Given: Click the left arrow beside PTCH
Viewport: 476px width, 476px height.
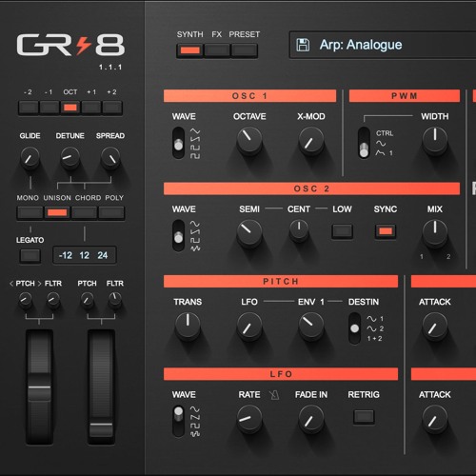Looking at the screenshot, I should point(11,284).
